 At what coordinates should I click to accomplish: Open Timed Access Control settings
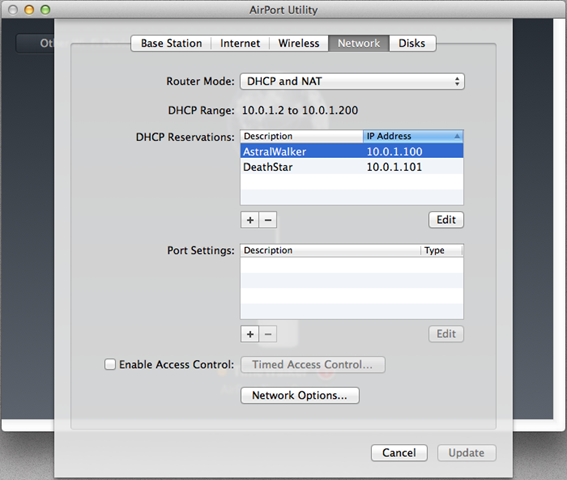[313, 365]
